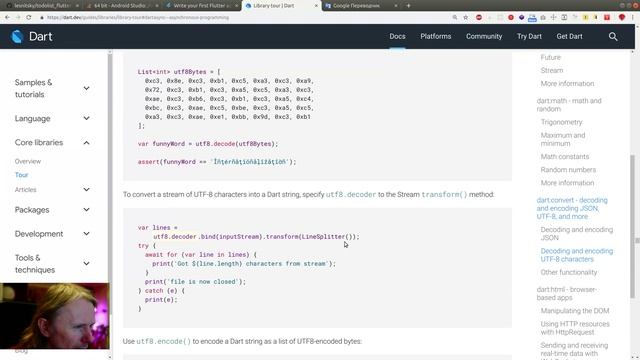Click the padlock site info icon
The height and width of the screenshot is (360, 640).
click(x=42, y=18)
